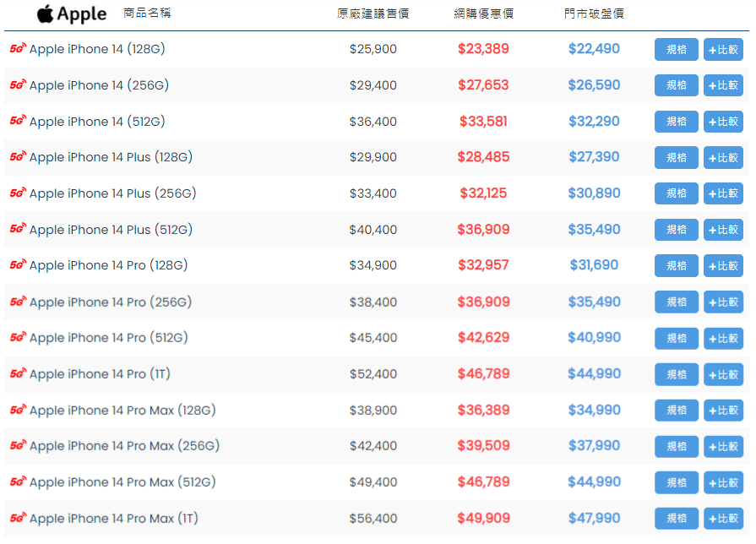Add iPhone 14 Plus (256G) to +比較
The image size is (756, 544).
pos(723,193)
